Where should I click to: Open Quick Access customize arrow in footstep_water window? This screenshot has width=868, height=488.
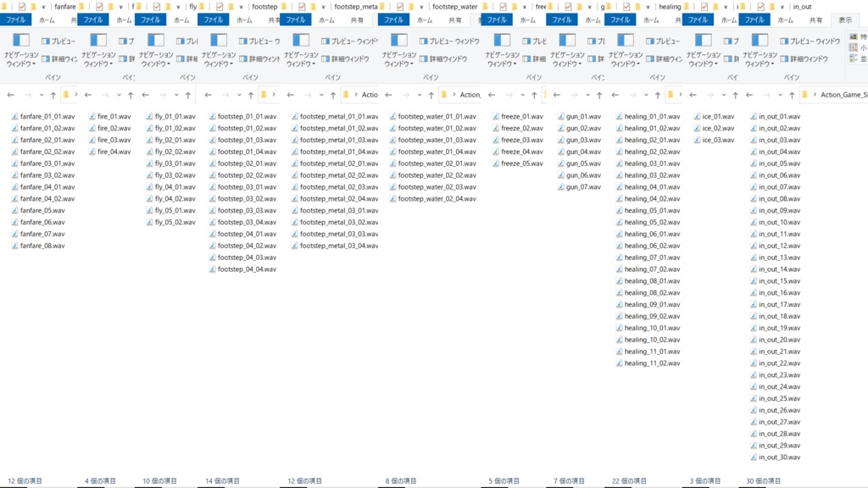tap(421, 7)
